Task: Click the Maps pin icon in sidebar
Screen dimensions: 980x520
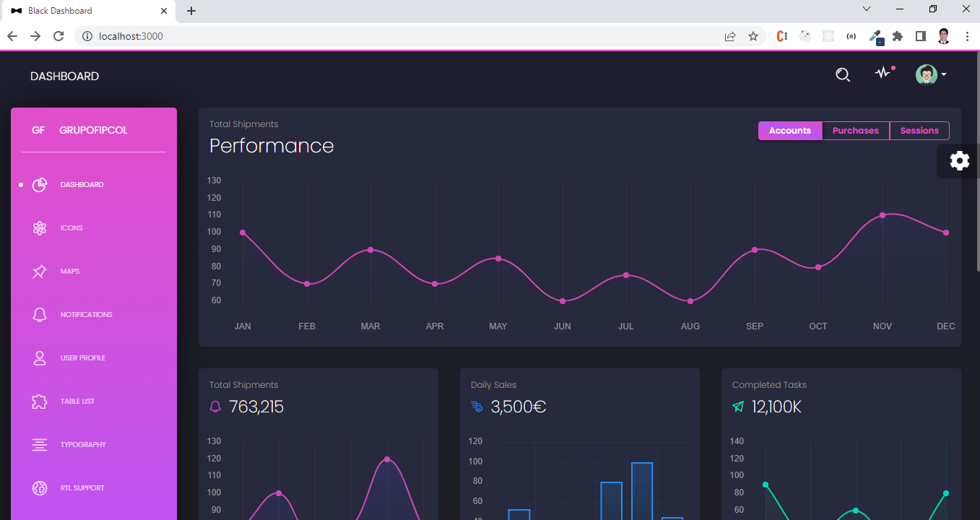Action: coord(39,271)
